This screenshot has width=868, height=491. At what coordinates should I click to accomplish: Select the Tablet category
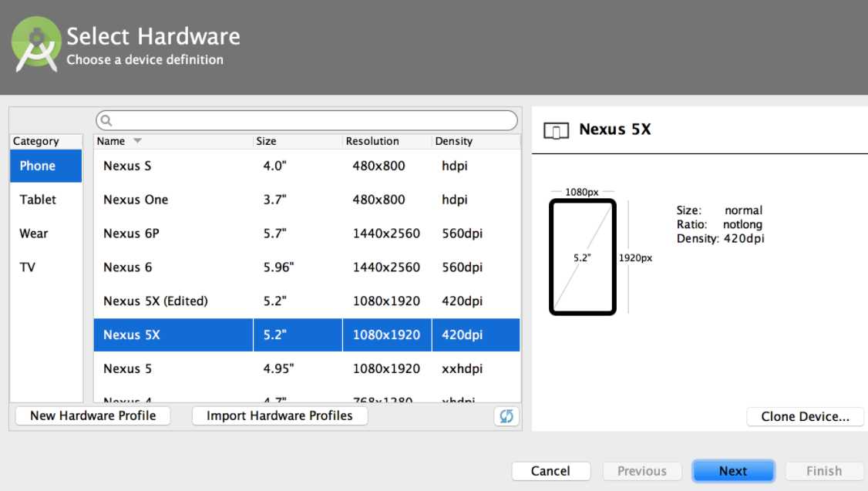(46, 200)
